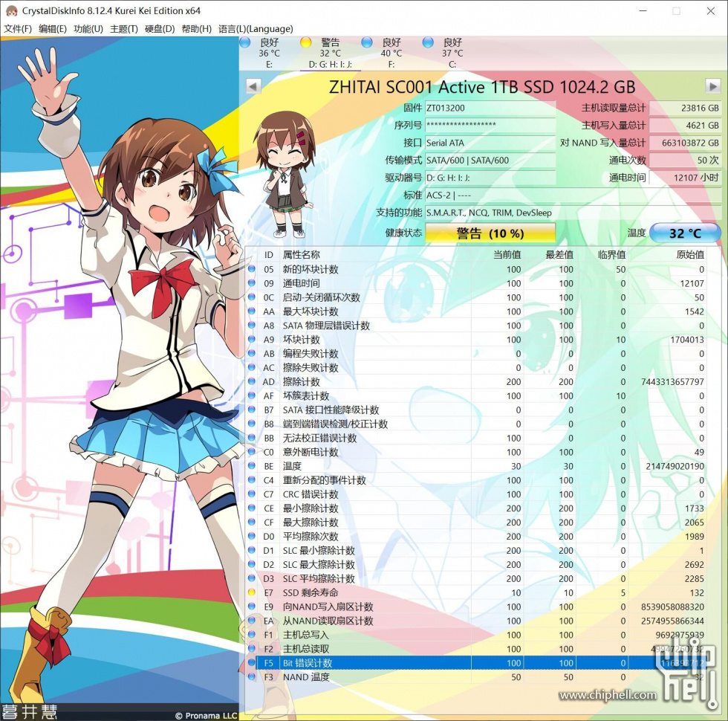Screen dimensions: 728x721
Task: Click the Serial ATA interface field
Action: tap(490, 143)
